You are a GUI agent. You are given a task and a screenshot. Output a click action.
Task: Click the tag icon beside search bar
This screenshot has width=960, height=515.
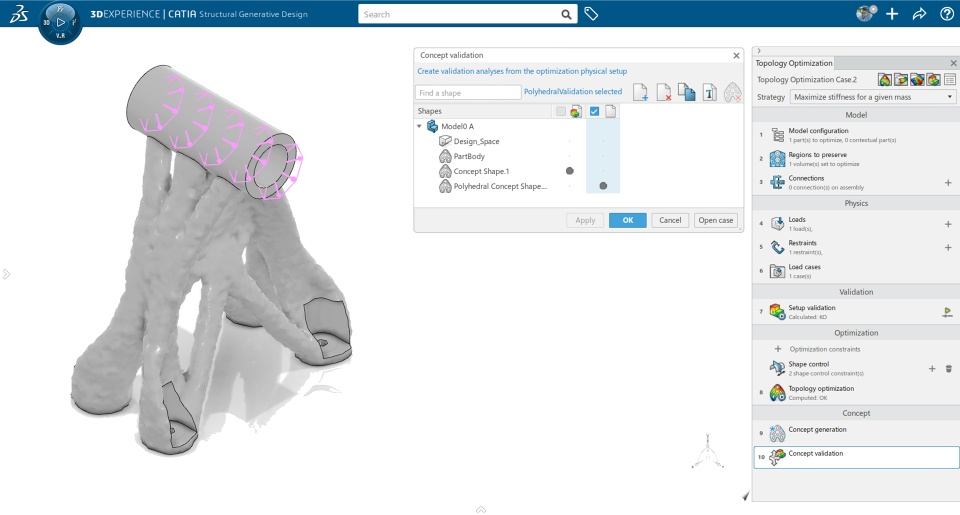tap(591, 13)
